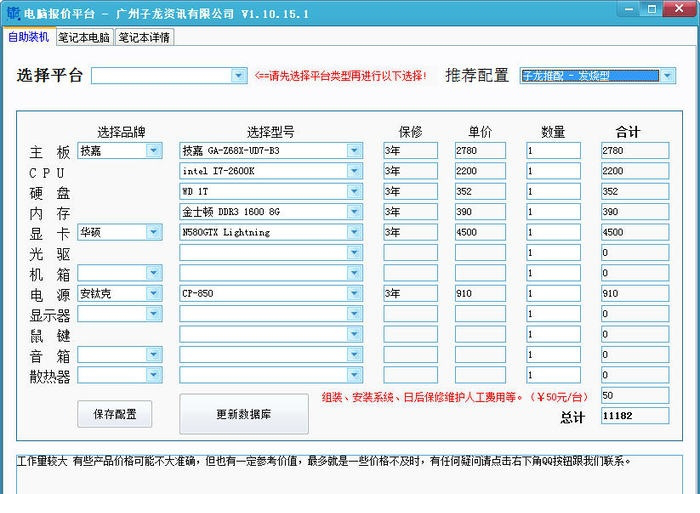Click the 内存 quantity field
The height and width of the screenshot is (513, 700).
tap(553, 212)
